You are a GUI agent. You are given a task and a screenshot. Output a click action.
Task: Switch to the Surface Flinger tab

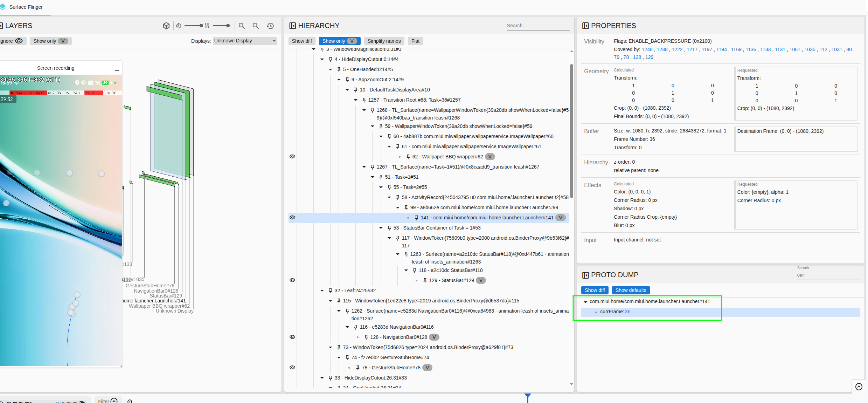coord(26,7)
